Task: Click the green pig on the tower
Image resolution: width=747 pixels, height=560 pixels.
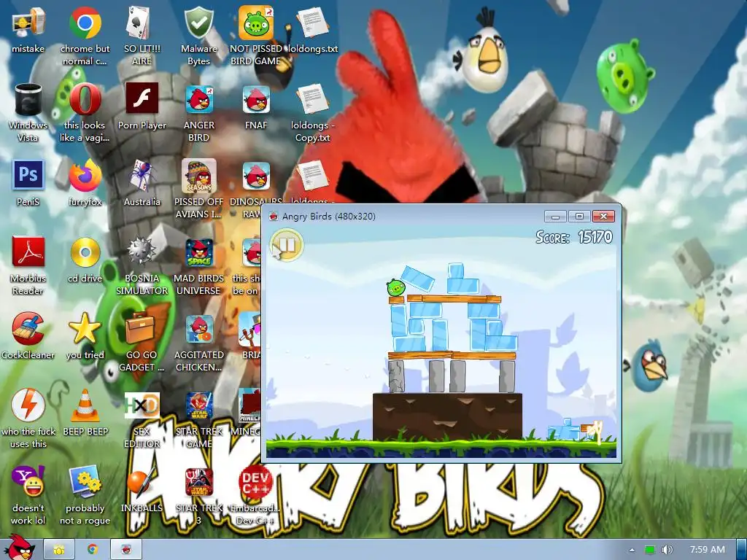Action: coord(395,287)
